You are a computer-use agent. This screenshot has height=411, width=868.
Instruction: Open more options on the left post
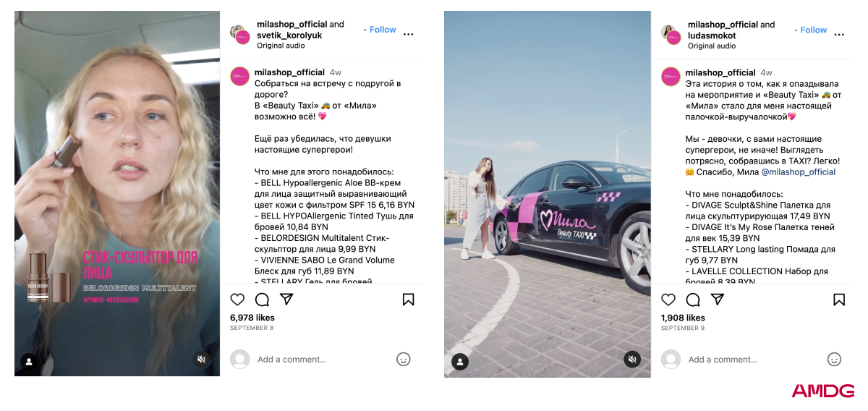(409, 34)
